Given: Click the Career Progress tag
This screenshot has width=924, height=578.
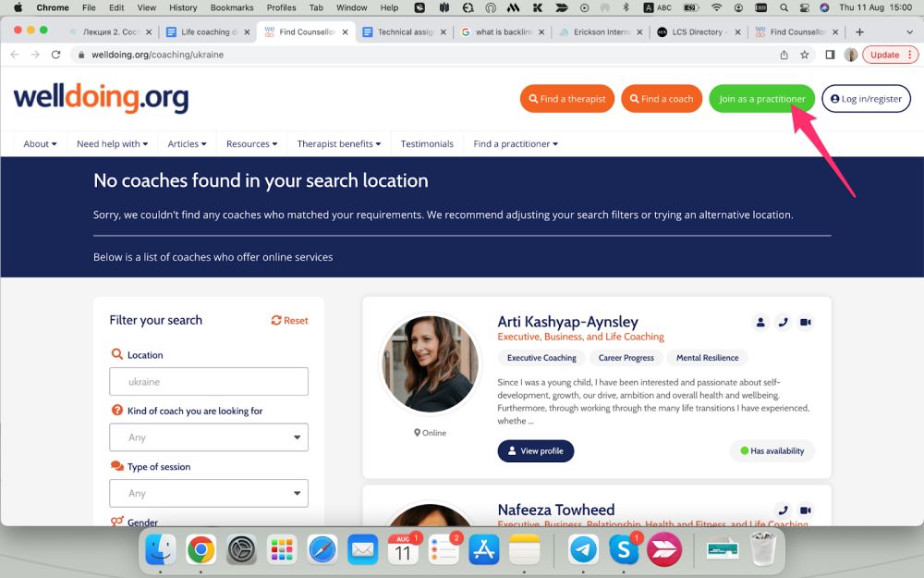Looking at the screenshot, I should click(626, 357).
